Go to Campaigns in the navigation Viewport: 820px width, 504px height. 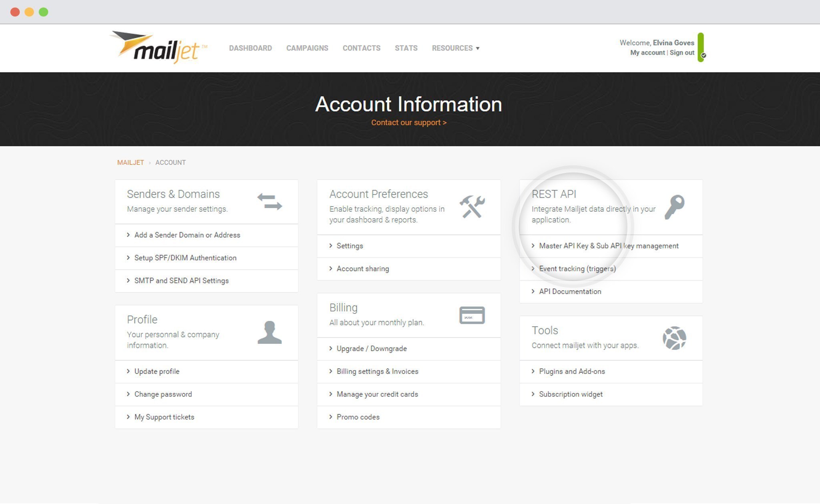click(307, 48)
